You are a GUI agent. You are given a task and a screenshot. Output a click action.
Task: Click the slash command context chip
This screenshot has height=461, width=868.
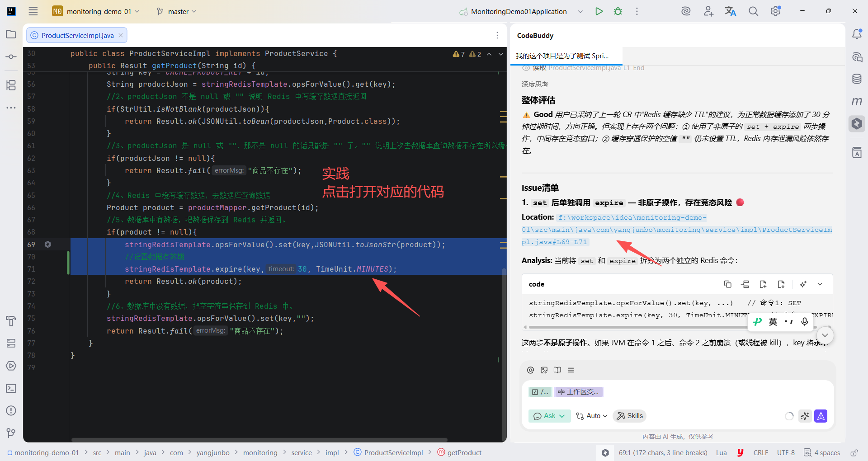541,392
